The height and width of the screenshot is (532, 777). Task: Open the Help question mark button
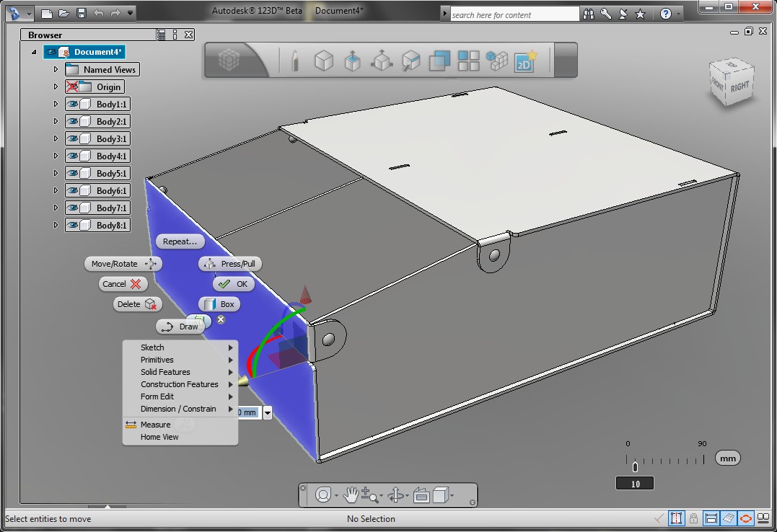665,14
